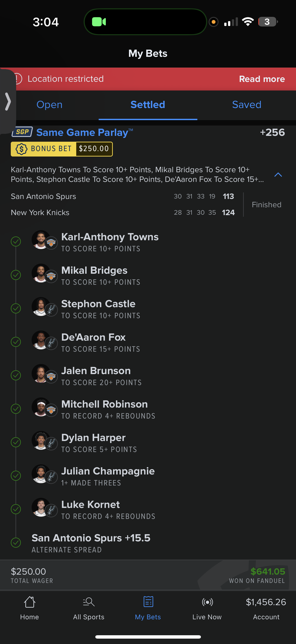
Task: Open the Live Now broadcast icon
Action: [207, 602]
